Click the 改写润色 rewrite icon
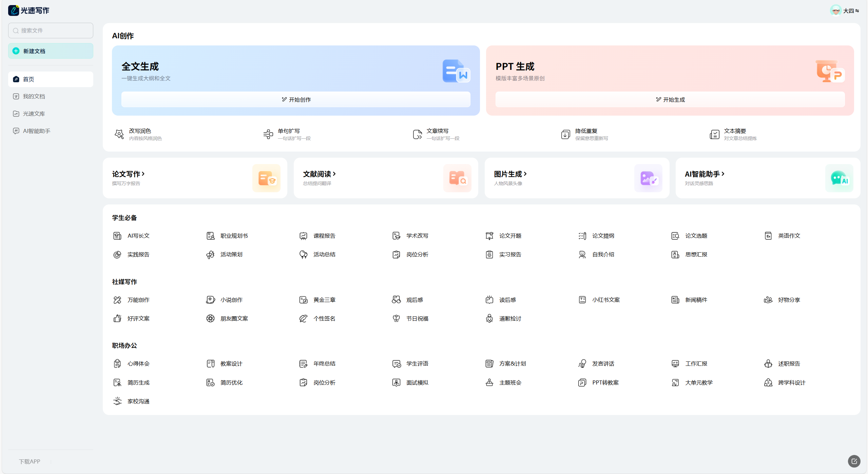The image size is (868, 474). [x=119, y=134]
